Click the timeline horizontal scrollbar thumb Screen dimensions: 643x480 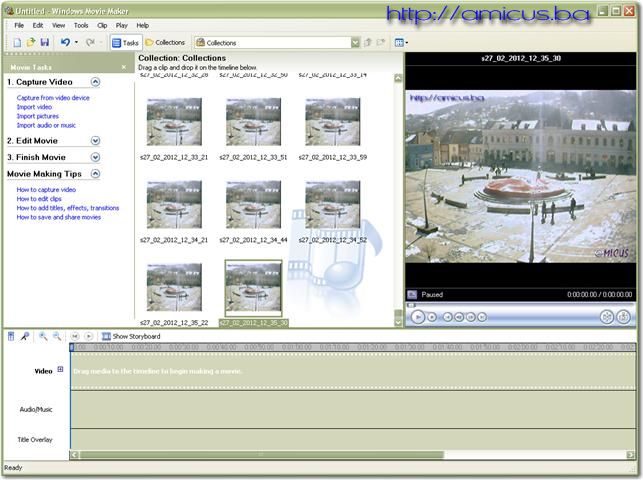pos(262,455)
